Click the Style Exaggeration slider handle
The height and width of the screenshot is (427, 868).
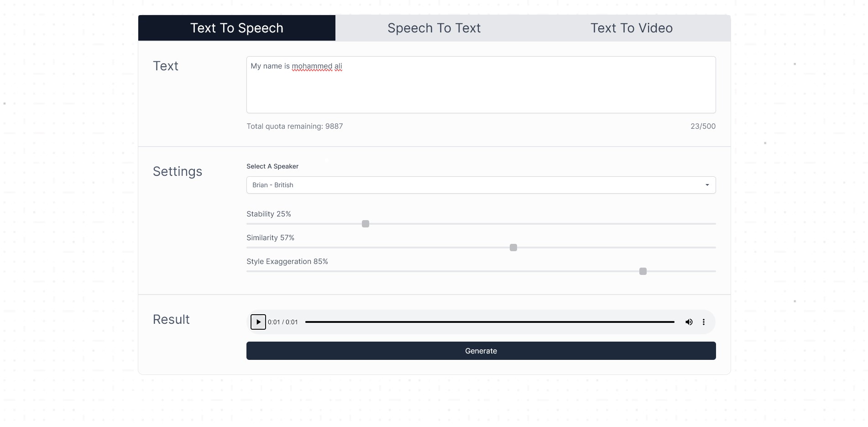tap(643, 271)
